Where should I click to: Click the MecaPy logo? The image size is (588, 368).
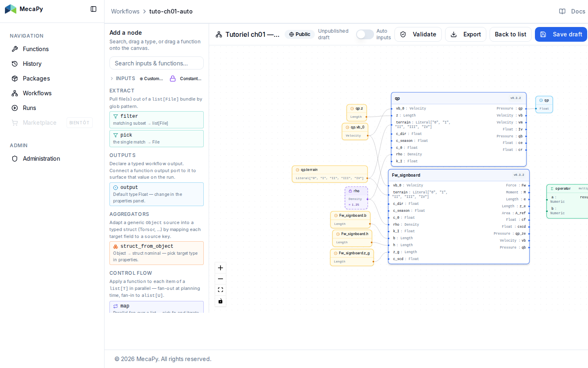pos(11,9)
